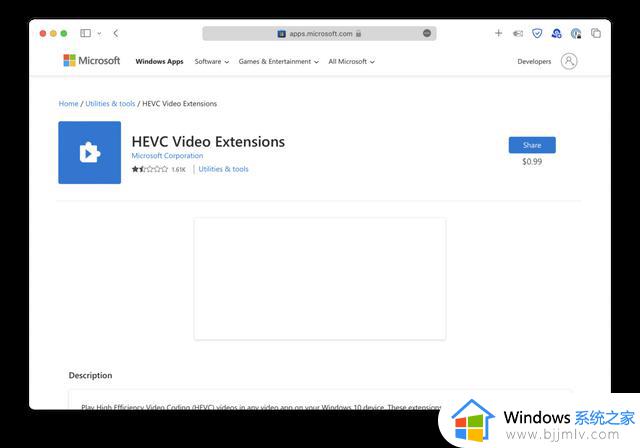The width and height of the screenshot is (640, 448).
Task: Click the shield checkmark extension icon
Action: pyautogui.click(x=537, y=33)
